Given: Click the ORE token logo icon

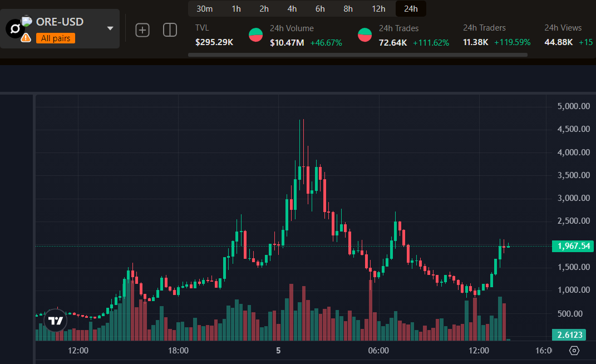Looking at the screenshot, I should [15, 28].
